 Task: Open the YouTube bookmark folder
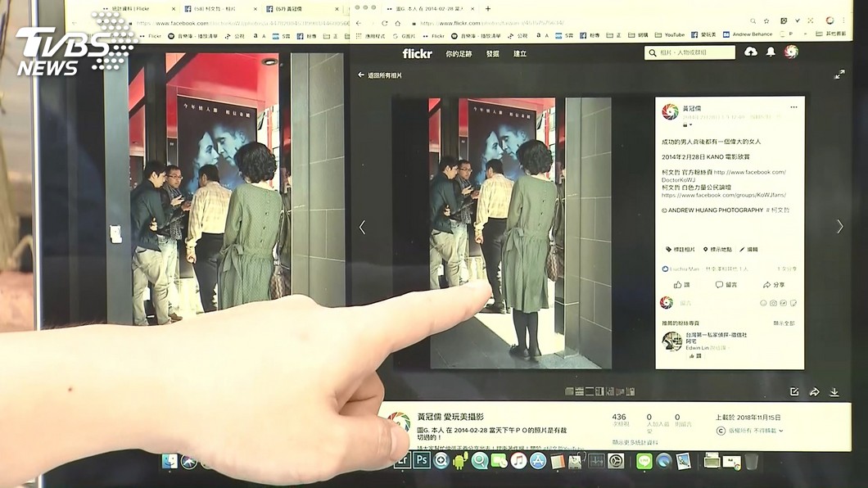tap(670, 35)
